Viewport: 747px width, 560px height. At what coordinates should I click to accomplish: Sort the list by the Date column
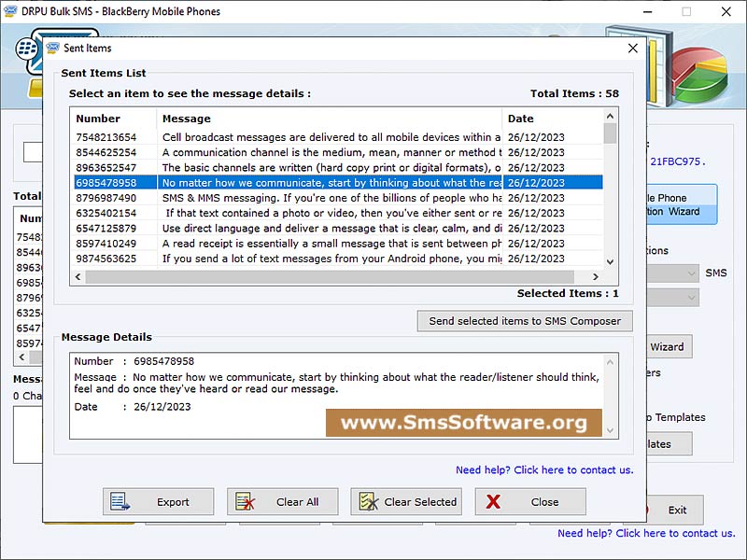521,119
